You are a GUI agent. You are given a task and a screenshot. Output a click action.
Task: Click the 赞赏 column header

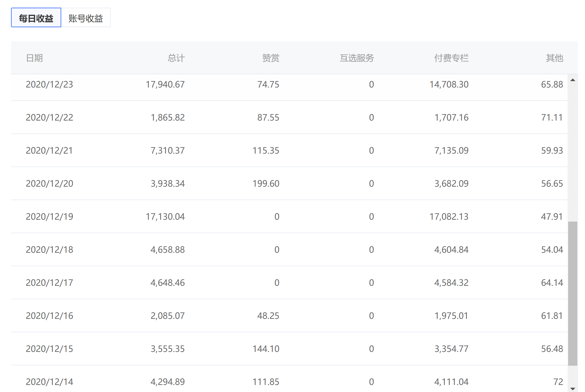click(271, 58)
